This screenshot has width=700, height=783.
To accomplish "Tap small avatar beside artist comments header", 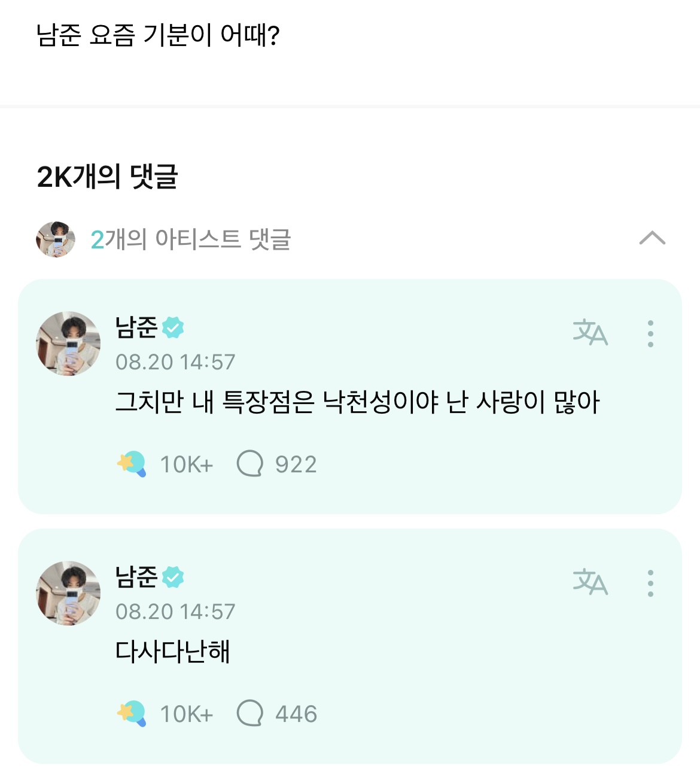I will 56,239.
